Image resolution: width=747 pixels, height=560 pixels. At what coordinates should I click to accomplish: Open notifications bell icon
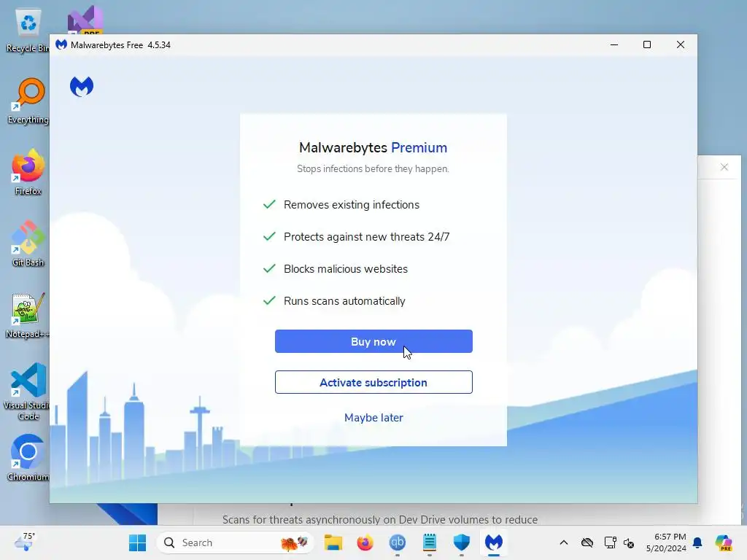[697, 542]
